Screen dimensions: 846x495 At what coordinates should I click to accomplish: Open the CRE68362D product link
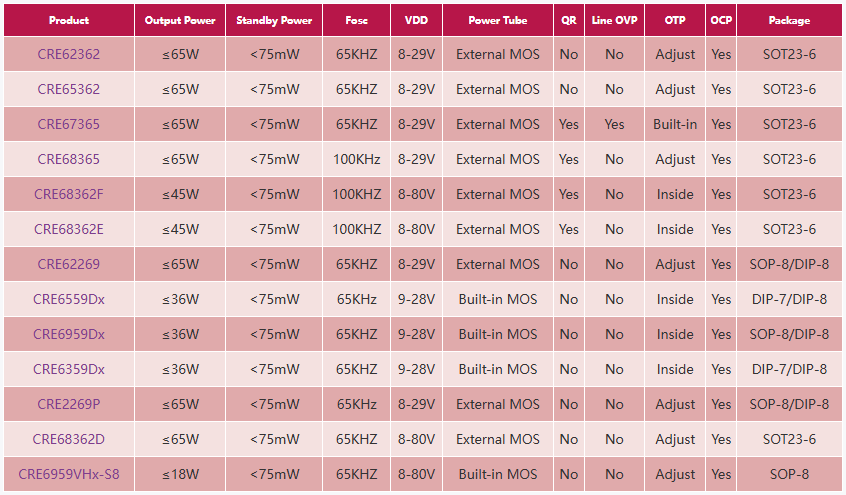69,439
